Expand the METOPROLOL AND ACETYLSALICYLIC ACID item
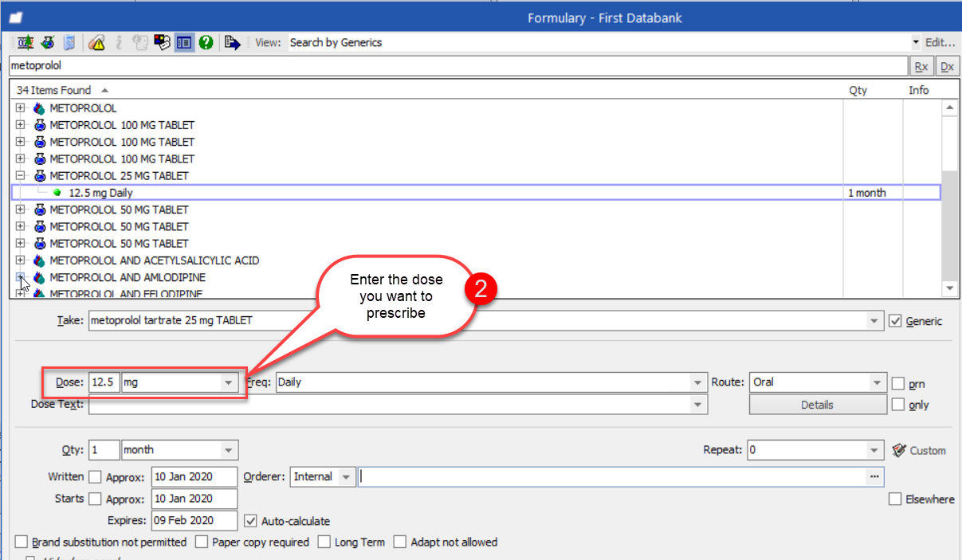Image resolution: width=962 pixels, height=560 pixels. pos(21,260)
